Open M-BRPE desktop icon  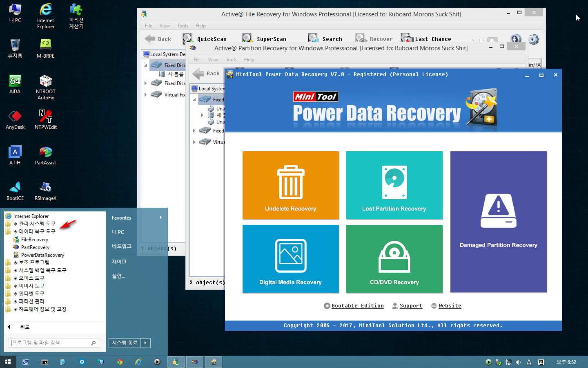tap(46, 48)
